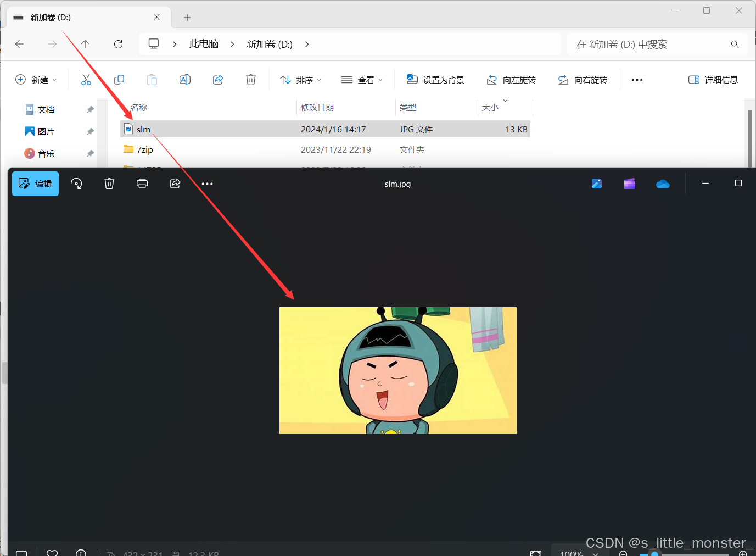Click the Delete trash icon in Explorer toolbar

pos(251,80)
